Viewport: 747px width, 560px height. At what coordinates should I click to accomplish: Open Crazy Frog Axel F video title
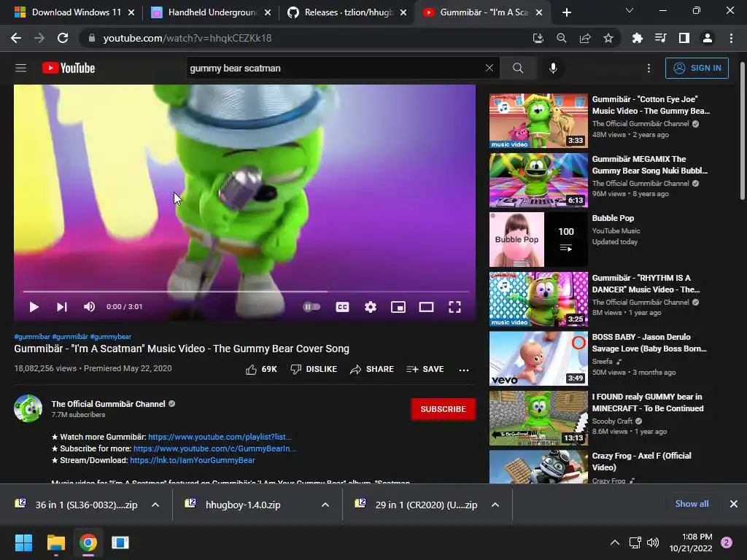pos(641,462)
